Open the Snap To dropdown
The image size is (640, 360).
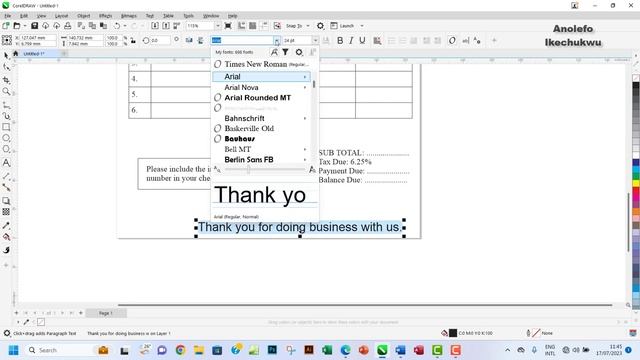pos(308,26)
